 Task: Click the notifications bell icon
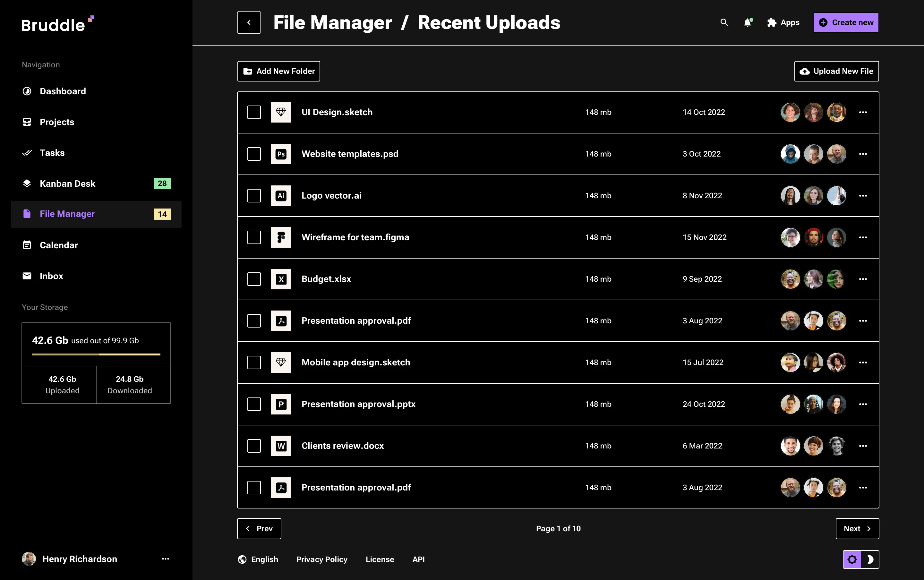(x=748, y=22)
